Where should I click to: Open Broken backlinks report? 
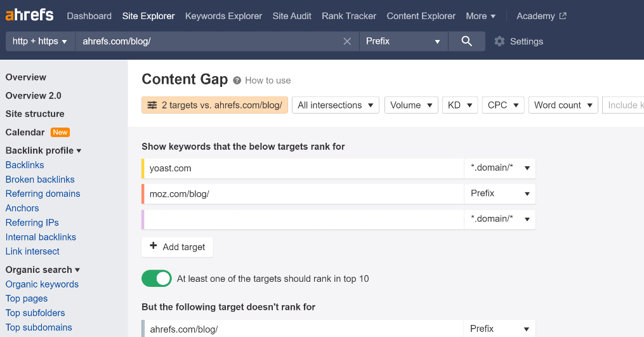(x=40, y=180)
